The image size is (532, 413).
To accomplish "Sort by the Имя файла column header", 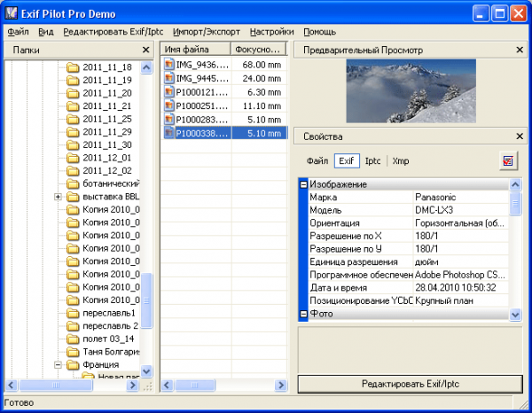I will pos(196,50).
